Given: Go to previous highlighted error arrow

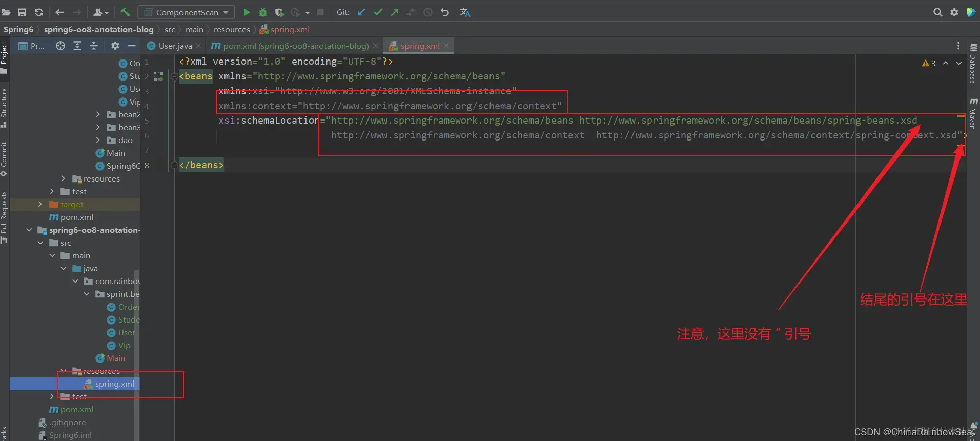Looking at the screenshot, I should [946, 63].
